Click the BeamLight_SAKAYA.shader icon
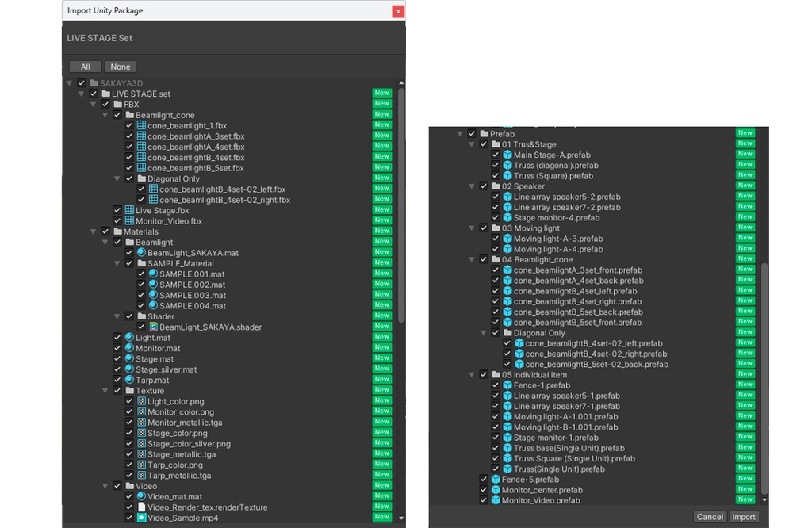This screenshot has width=812, height=528. [153, 327]
